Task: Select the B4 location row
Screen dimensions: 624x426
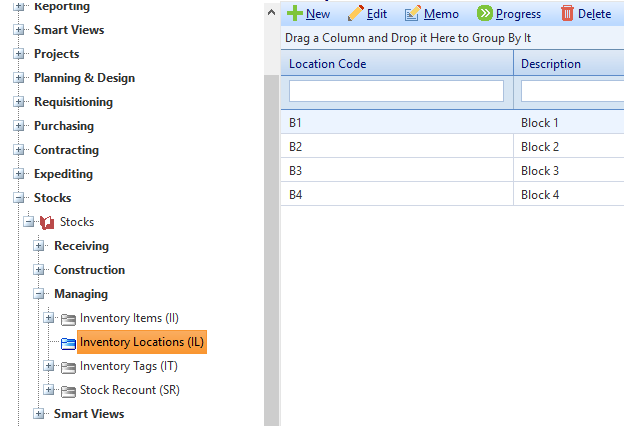Action: tap(452, 194)
